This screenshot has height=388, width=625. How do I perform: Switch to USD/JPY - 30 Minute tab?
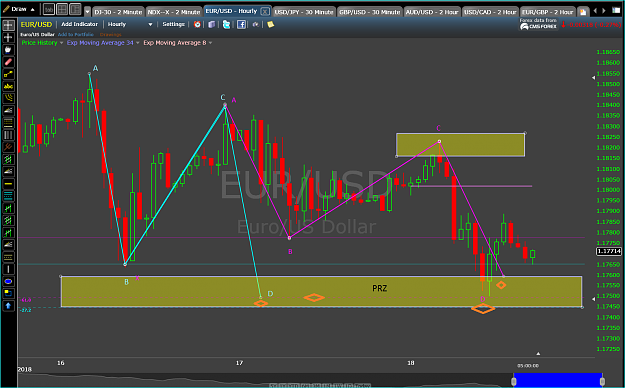point(304,12)
